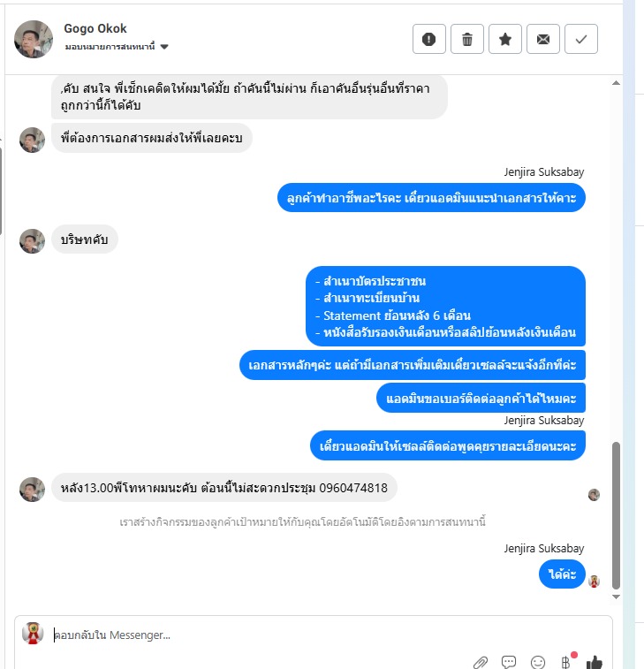The width and height of the screenshot is (644, 669).
Task: Mark conversation unread with envelope icon
Action: point(543,39)
